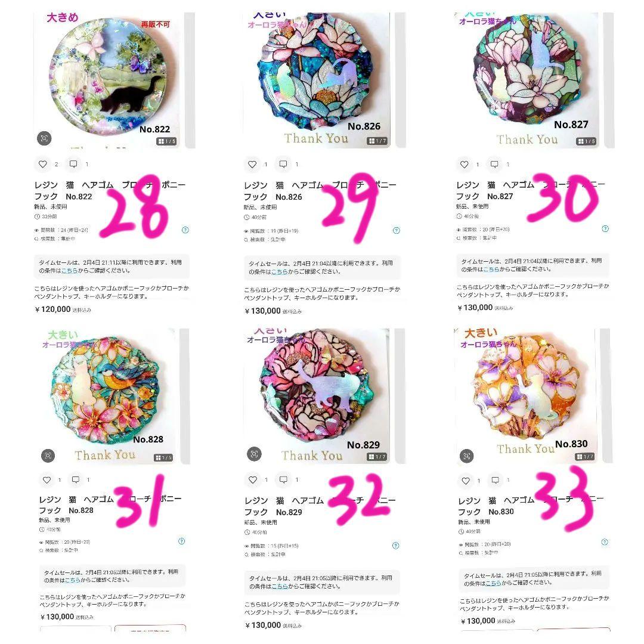Click the image search icon on No.822 photo
Viewport: 644px width, 644px height.
point(44,138)
